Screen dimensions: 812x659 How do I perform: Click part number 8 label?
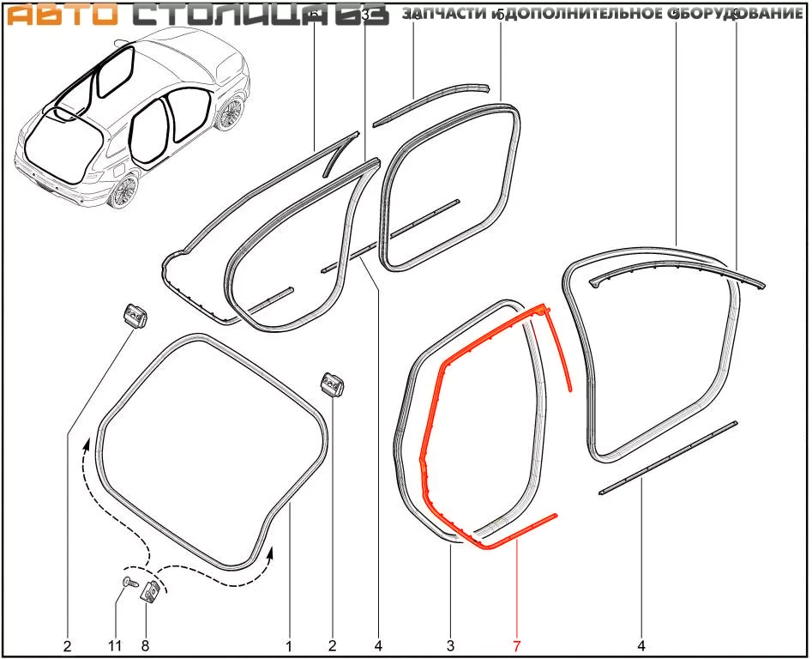pos(144,644)
